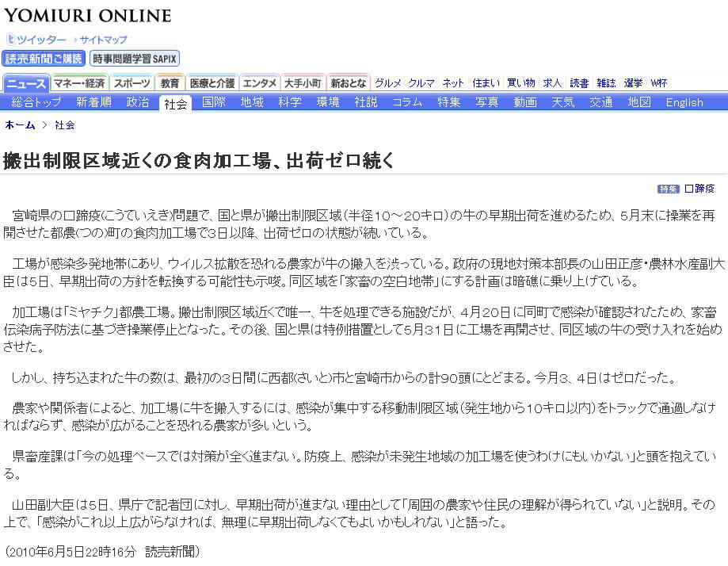Click ホーム in the breadcrumb

(20, 125)
